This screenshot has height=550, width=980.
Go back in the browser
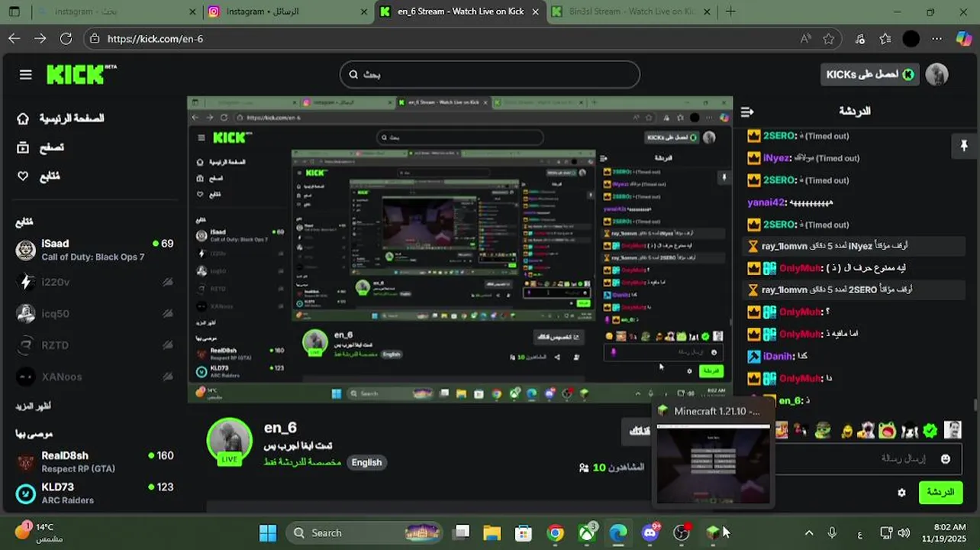[15, 38]
